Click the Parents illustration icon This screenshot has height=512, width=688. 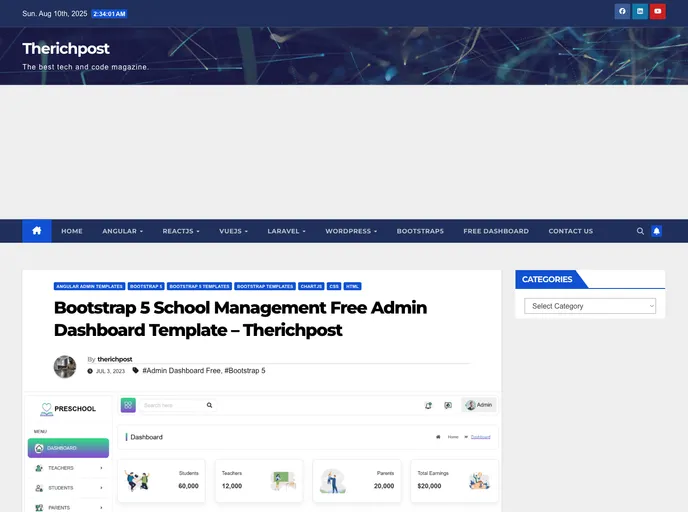(333, 481)
